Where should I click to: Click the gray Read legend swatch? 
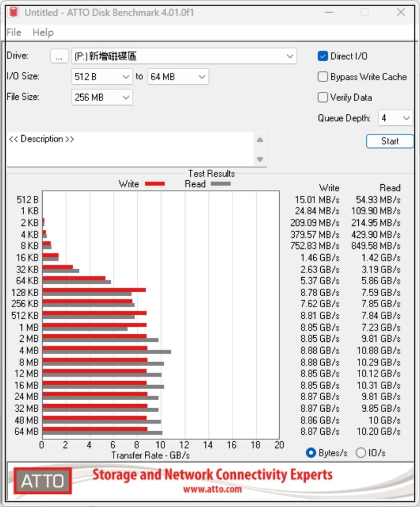220,184
